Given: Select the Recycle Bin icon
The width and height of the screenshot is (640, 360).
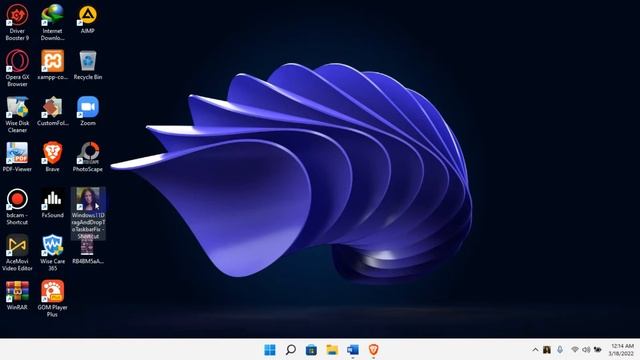Looking at the screenshot, I should tap(88, 65).
